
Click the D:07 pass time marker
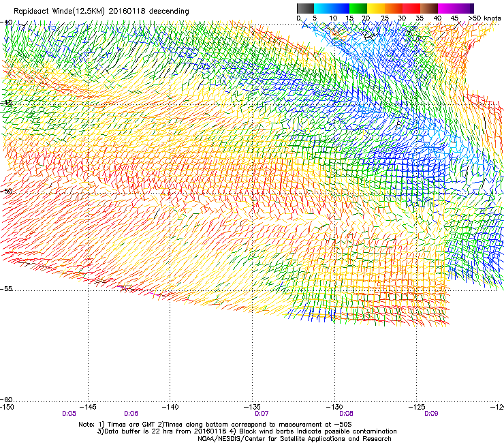coord(262,414)
